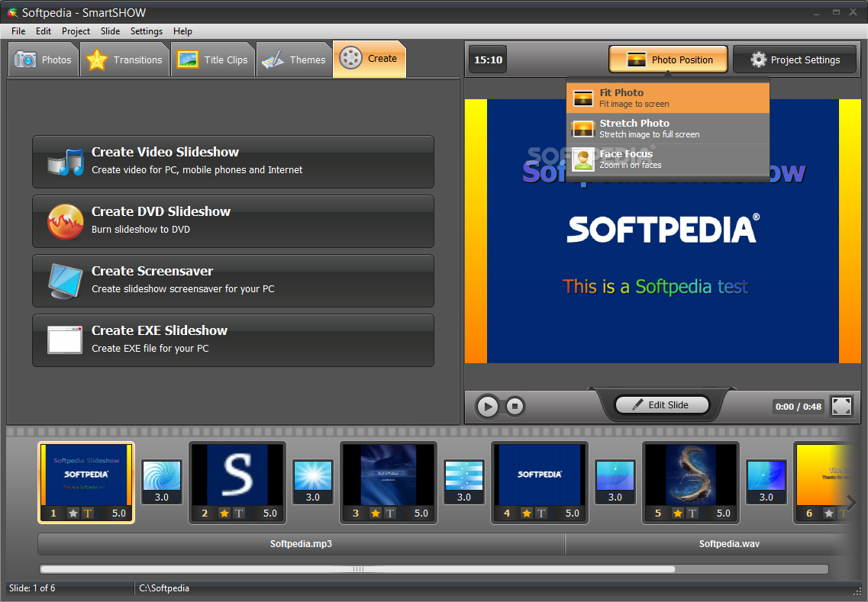Click the 0:00 / 0:48 playback counter

[798, 407]
